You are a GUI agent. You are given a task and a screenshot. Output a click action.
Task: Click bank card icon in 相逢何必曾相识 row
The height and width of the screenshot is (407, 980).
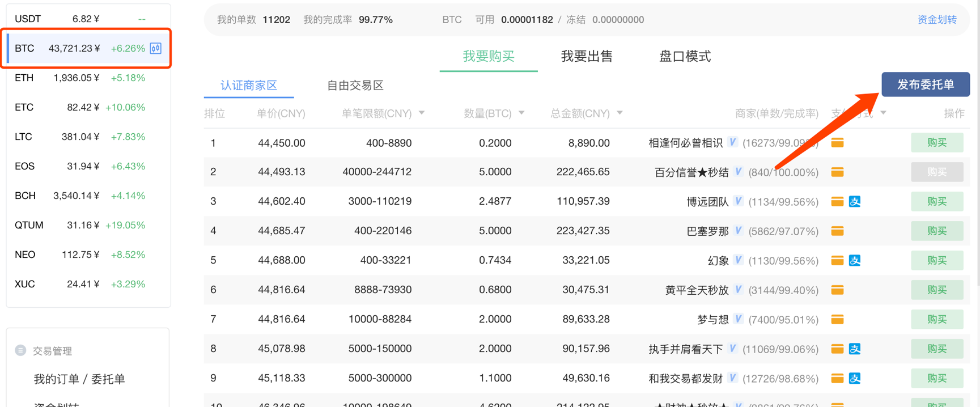(837, 143)
